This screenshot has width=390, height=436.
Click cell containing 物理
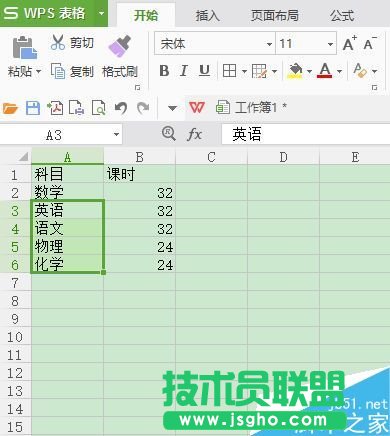(x=67, y=246)
